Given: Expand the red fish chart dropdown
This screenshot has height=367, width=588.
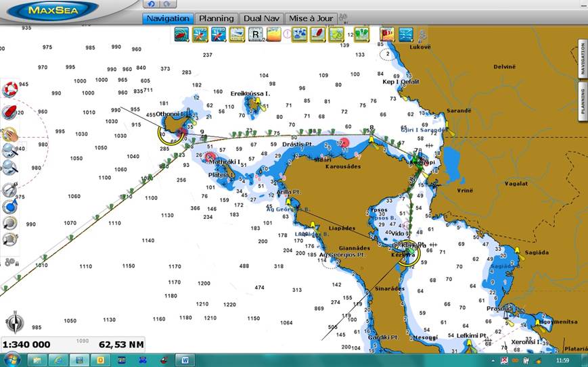Looking at the screenshot, I should coord(181,34).
